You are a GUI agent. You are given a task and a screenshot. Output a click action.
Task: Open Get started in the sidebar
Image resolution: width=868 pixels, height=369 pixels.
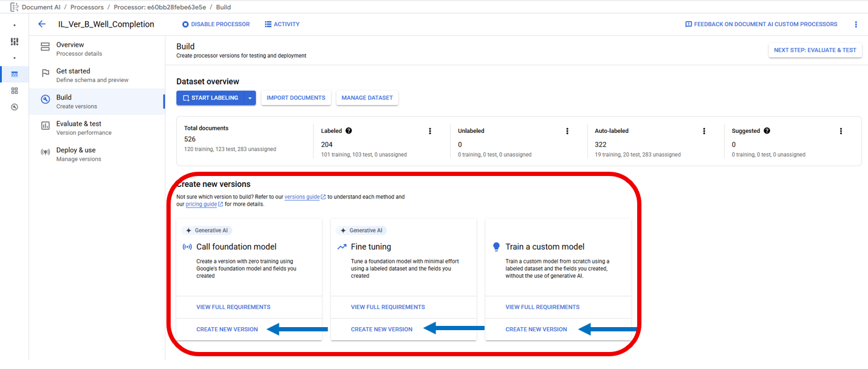coord(73,75)
